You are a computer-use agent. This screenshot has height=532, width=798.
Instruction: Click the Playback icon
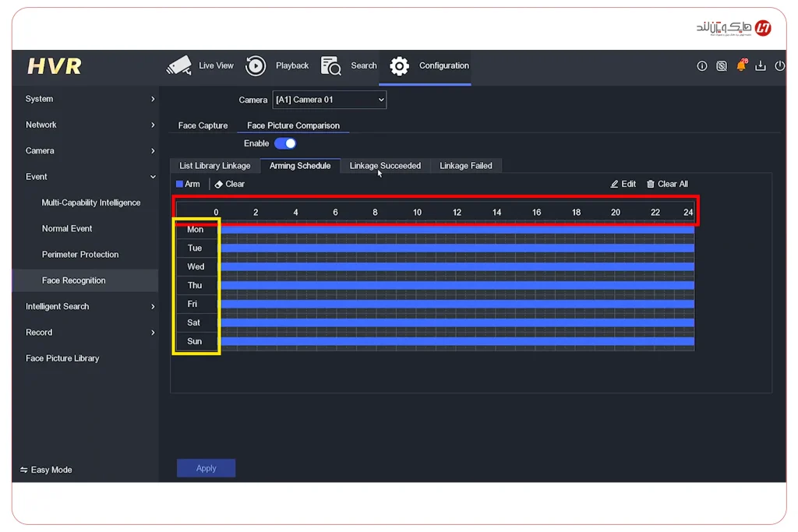(x=256, y=66)
